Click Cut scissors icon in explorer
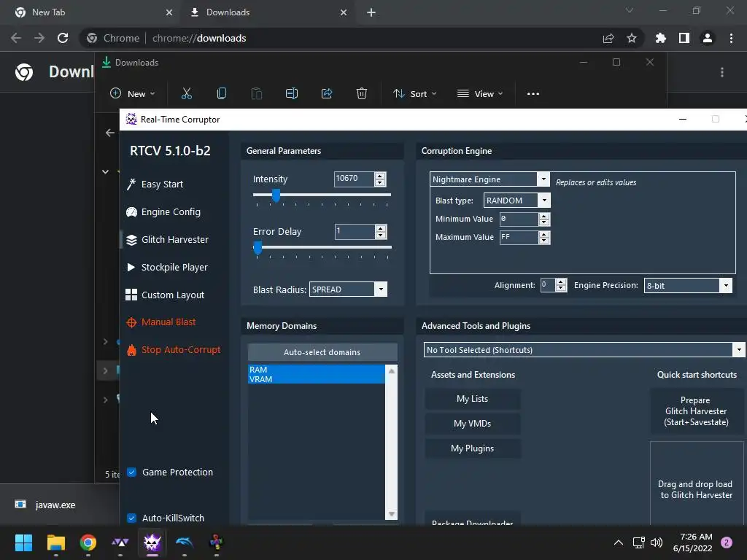The height and width of the screenshot is (560, 747). click(x=187, y=94)
